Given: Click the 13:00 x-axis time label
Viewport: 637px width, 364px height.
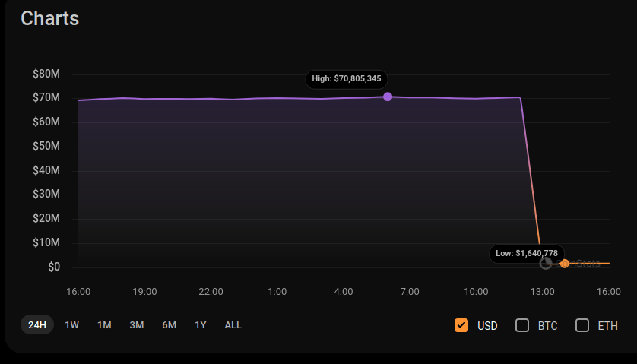Looking at the screenshot, I should [542, 292].
